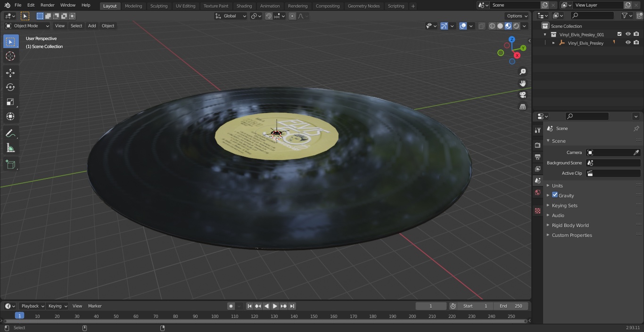
Task: Click the viewport zoom magnifier icon
Action: tap(522, 72)
